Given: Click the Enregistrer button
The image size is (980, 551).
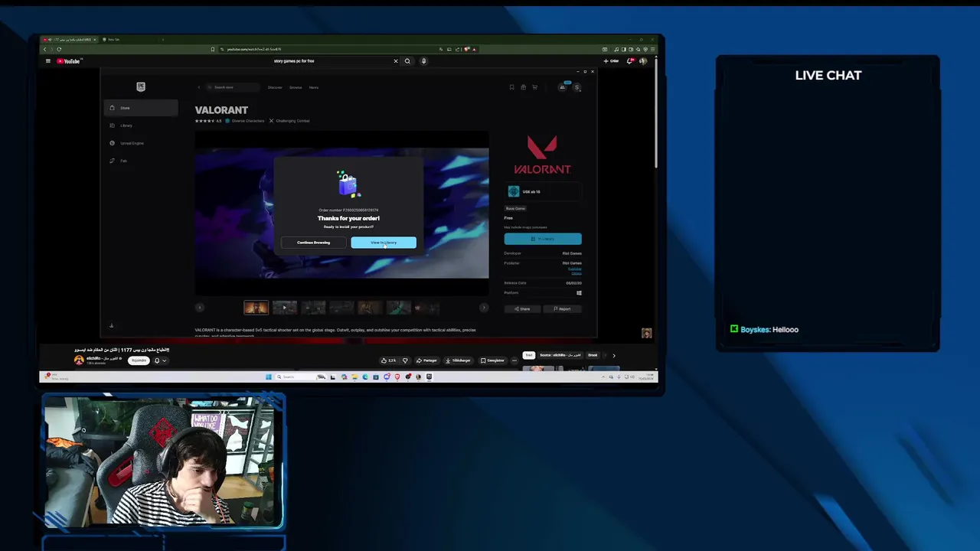Looking at the screenshot, I should coord(492,360).
